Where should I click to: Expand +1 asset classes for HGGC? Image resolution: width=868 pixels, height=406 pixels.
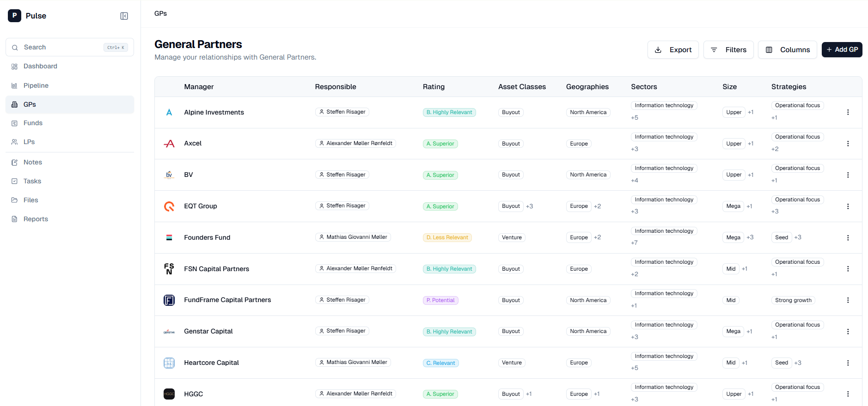[x=529, y=394]
